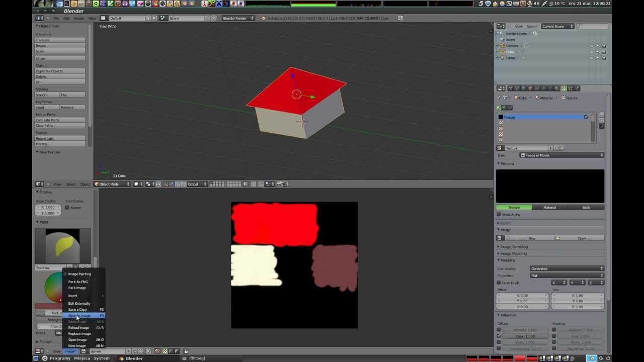
Task: Enable Repeat checkbox under Coordinates
Action: click(x=67, y=208)
